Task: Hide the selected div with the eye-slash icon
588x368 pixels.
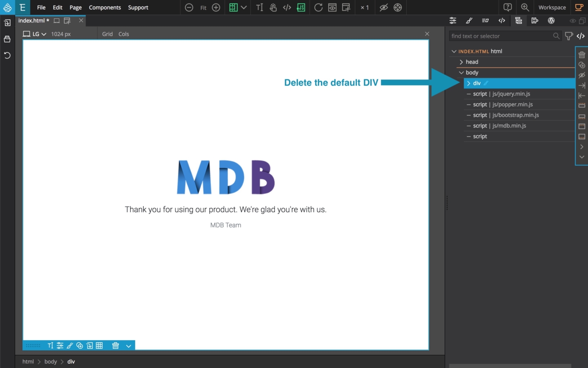Action: click(x=581, y=75)
